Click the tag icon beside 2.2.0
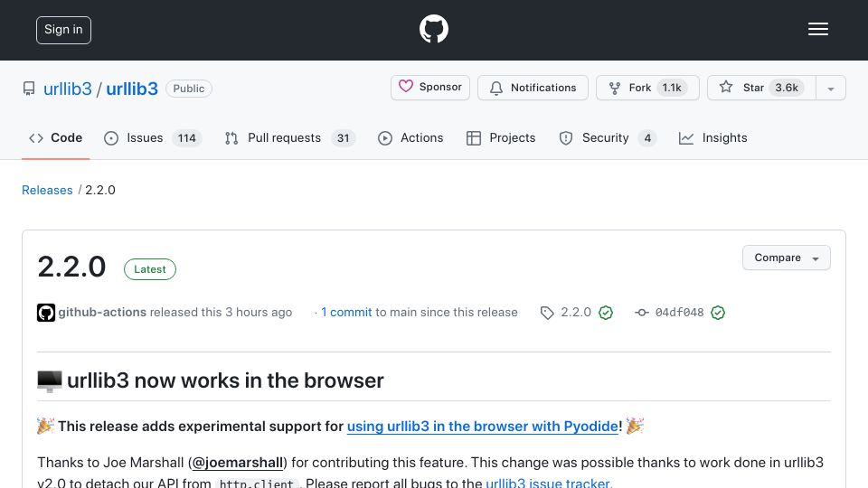 click(547, 313)
